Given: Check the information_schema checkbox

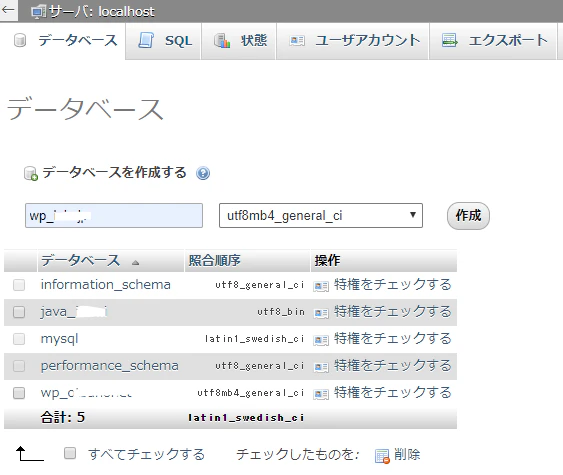Looking at the screenshot, I should [19, 285].
